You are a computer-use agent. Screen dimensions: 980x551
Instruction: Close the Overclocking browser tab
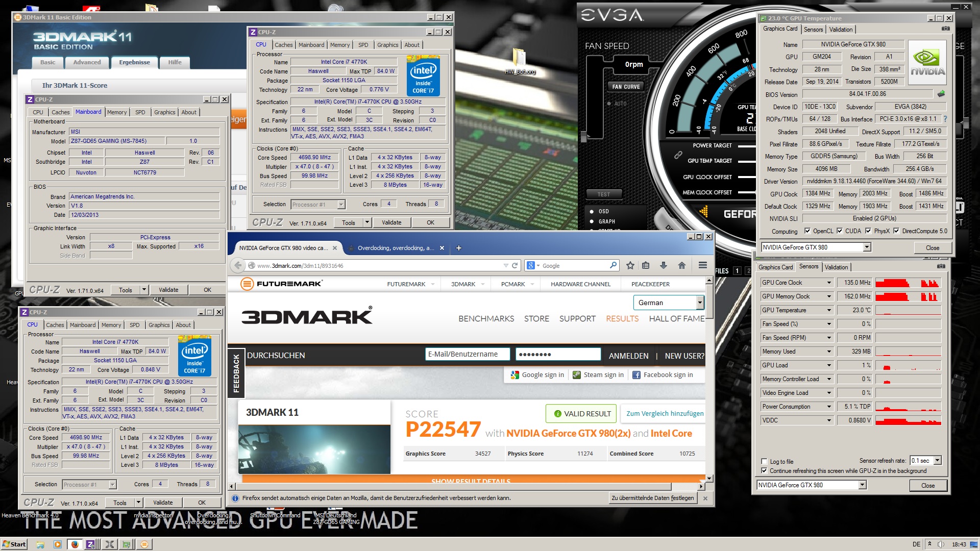pyautogui.click(x=442, y=248)
